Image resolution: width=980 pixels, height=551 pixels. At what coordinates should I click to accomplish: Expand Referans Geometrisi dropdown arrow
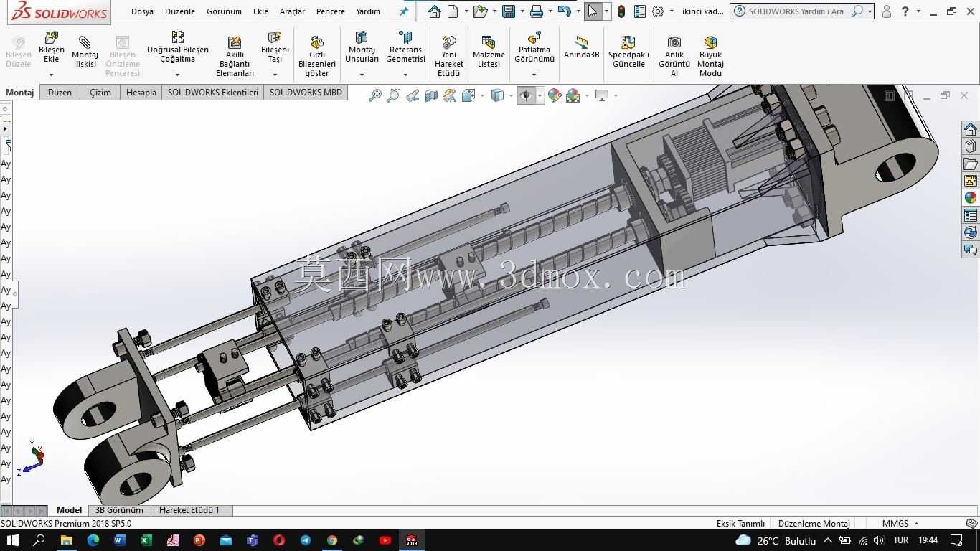coord(405,75)
